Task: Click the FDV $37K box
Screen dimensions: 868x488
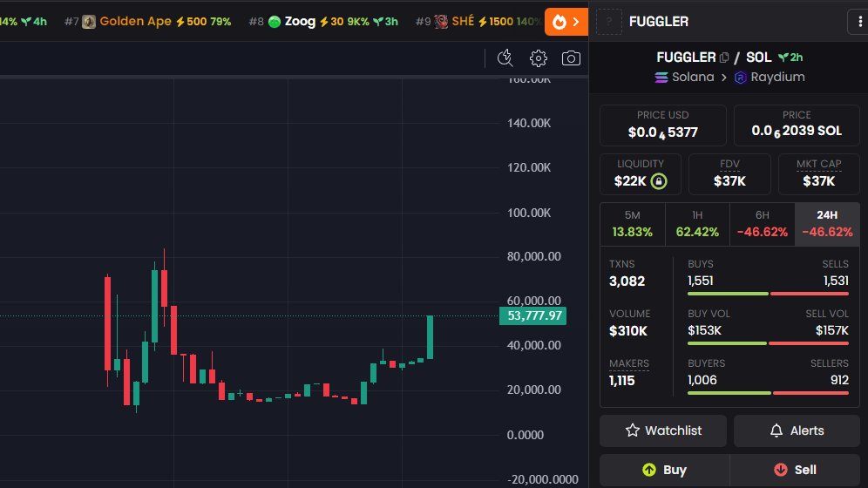Action: click(729, 174)
